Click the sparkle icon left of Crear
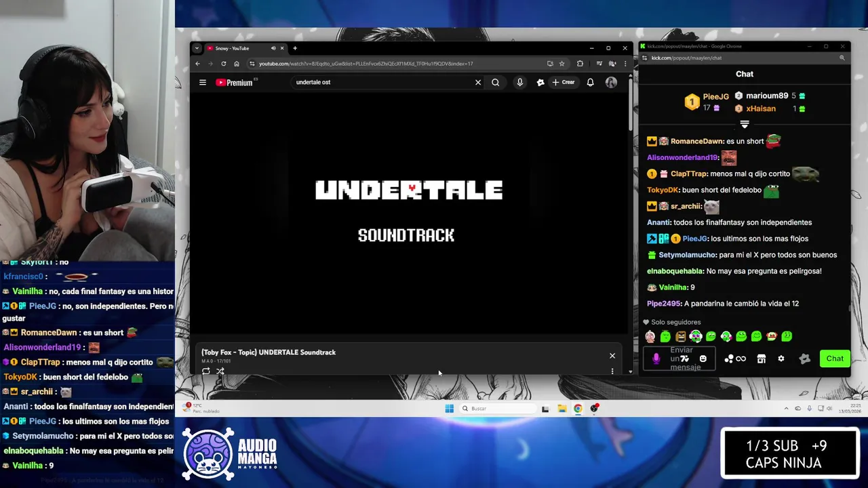Viewport: 868px width, 488px height. 540,83
